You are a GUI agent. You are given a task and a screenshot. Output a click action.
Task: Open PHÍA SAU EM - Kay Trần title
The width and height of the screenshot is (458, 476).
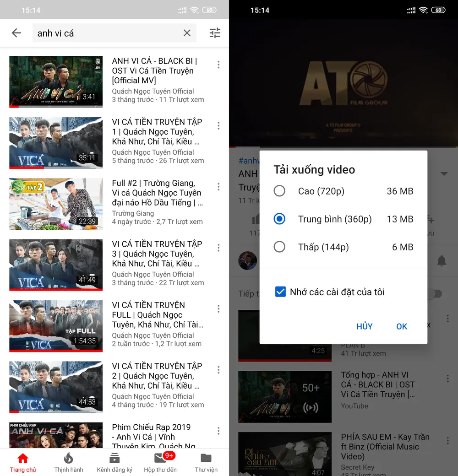tap(385, 446)
